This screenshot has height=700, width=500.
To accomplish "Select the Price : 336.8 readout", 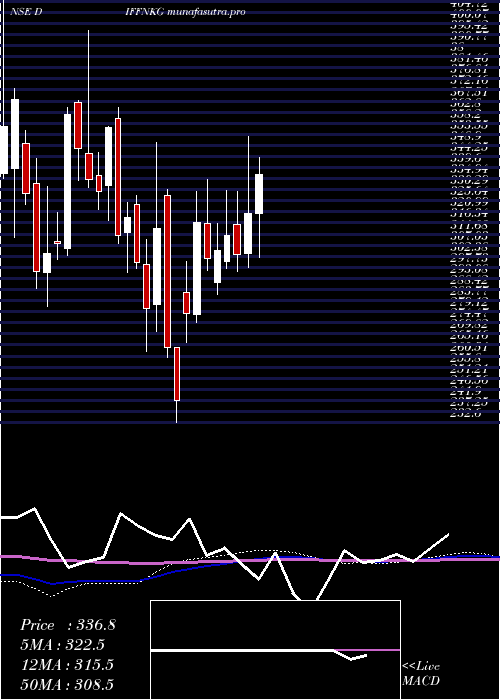I will click(x=68, y=625).
